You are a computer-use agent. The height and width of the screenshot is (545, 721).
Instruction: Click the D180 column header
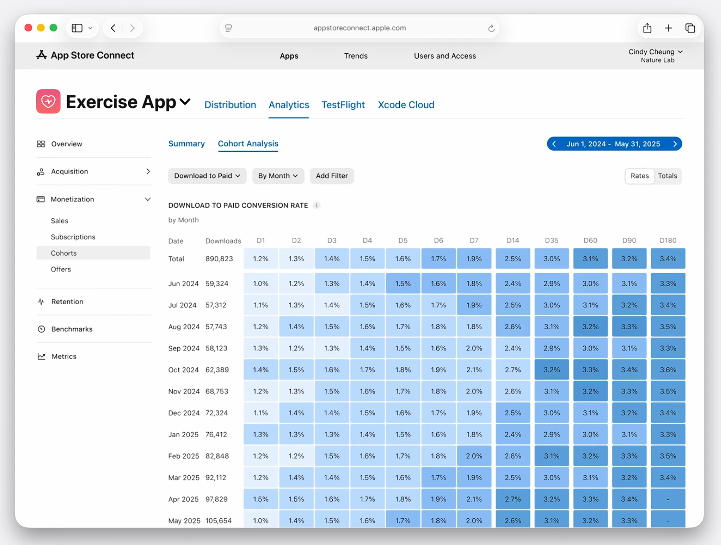pyautogui.click(x=668, y=241)
